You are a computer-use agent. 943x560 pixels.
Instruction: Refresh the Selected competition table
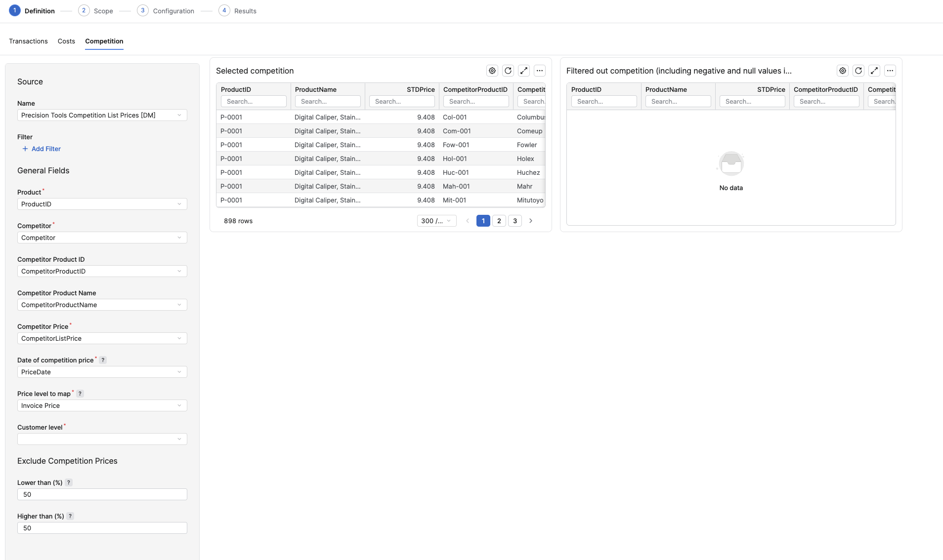(x=508, y=71)
